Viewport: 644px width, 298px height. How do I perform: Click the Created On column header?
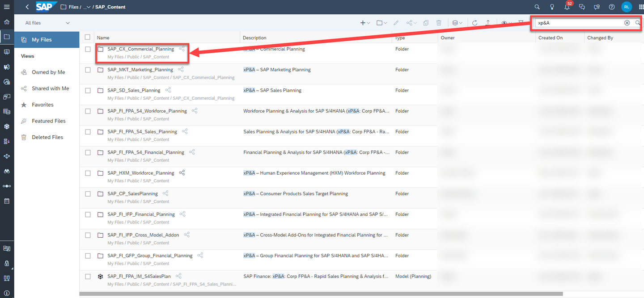coord(551,38)
